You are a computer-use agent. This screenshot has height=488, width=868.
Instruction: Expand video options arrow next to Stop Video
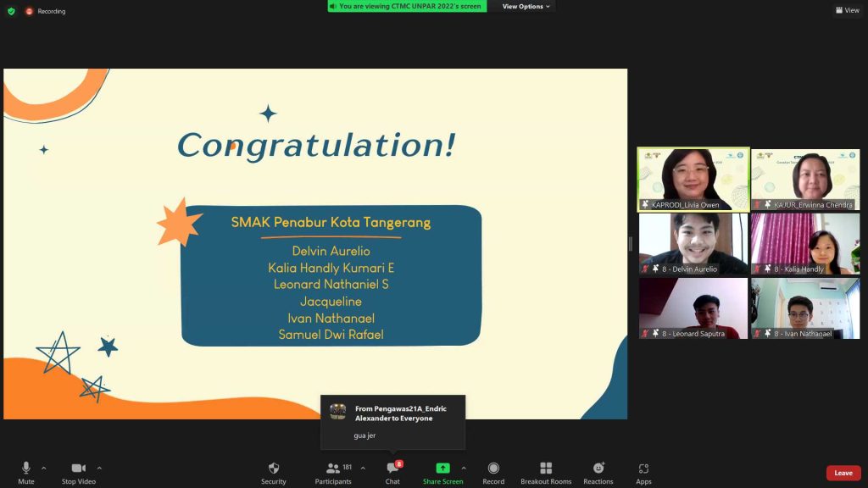tap(99, 468)
